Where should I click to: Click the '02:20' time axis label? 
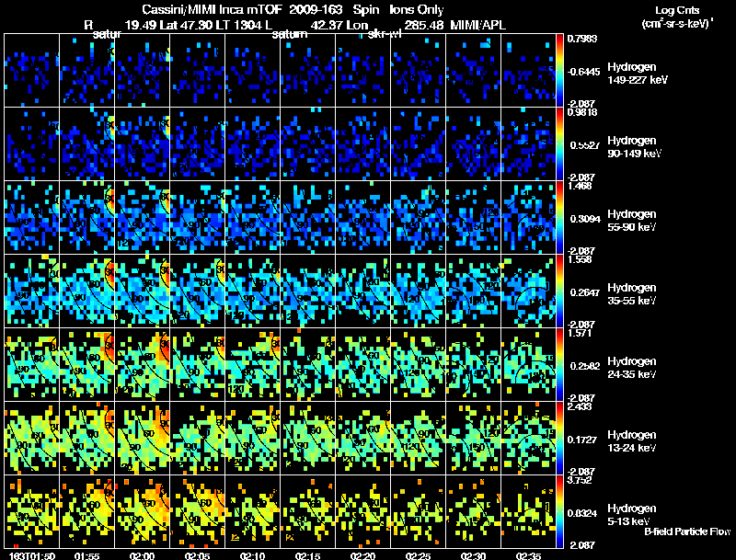362,555
